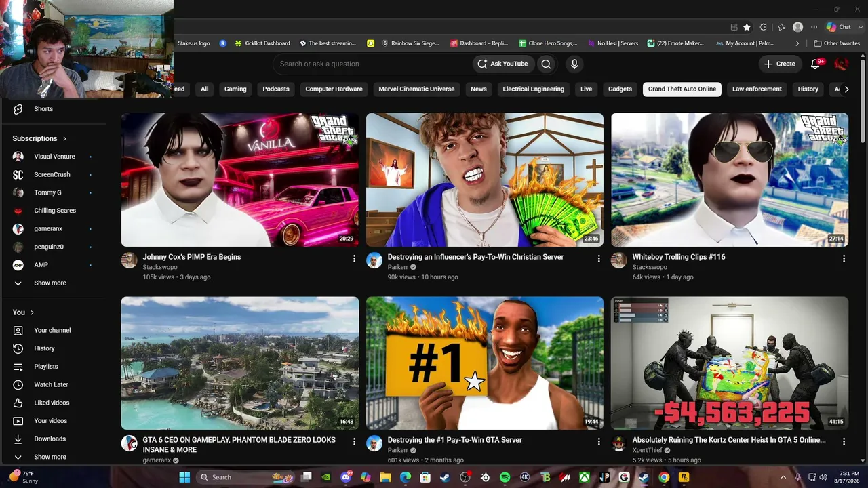Open YouTube notifications bell
The image size is (868, 488).
click(x=816, y=64)
